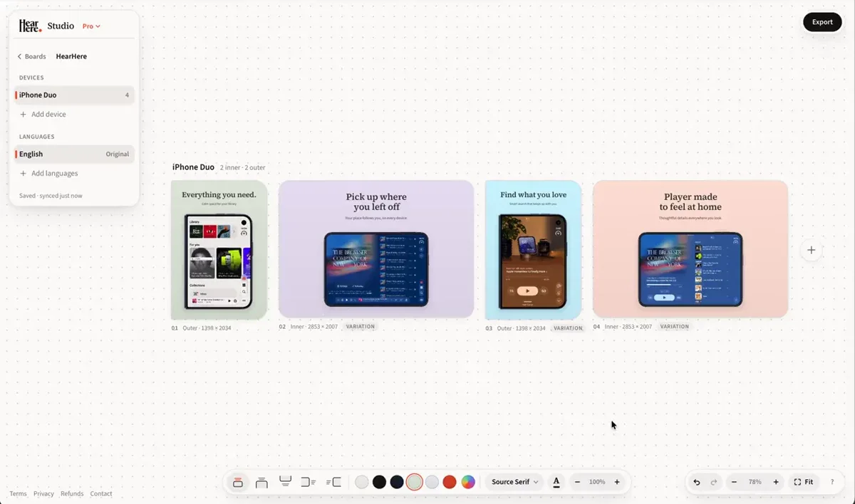This screenshot has height=504, width=855.
Task: Select the English language row
Action: (74, 154)
